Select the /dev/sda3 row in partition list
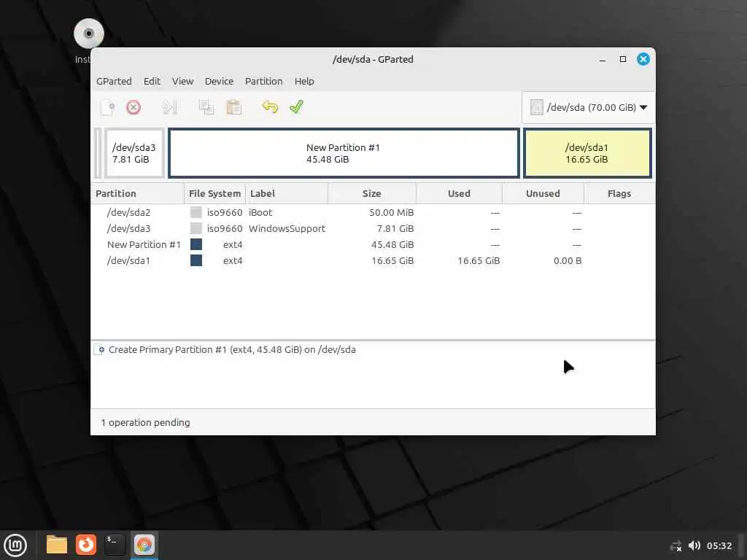 click(373, 228)
